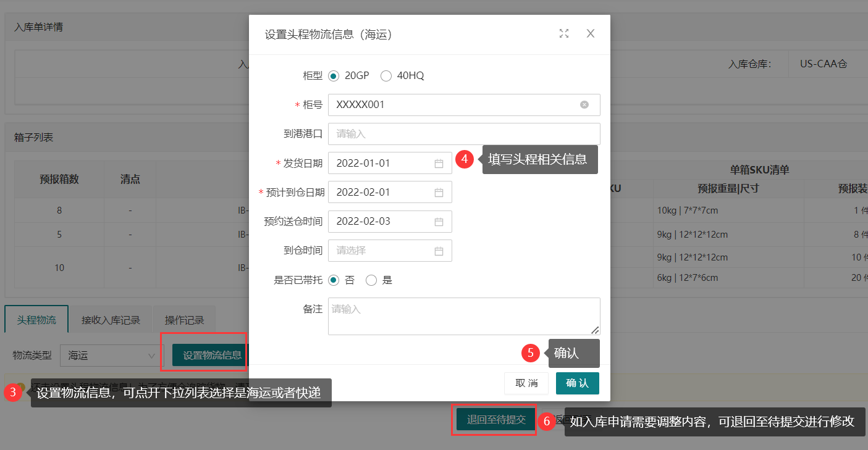Viewport: 868px width, 450px height.
Task: Open calendar icon in 预约送仓时间 field
Action: point(439,222)
